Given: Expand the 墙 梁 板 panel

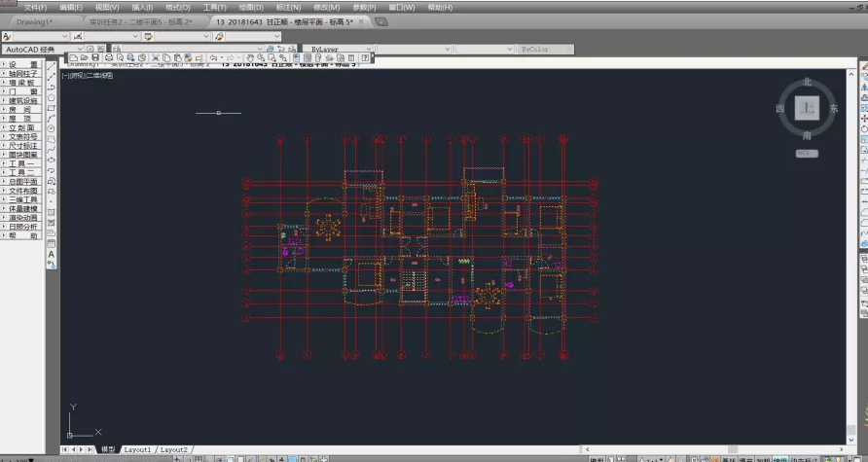Looking at the screenshot, I should pos(21,83).
